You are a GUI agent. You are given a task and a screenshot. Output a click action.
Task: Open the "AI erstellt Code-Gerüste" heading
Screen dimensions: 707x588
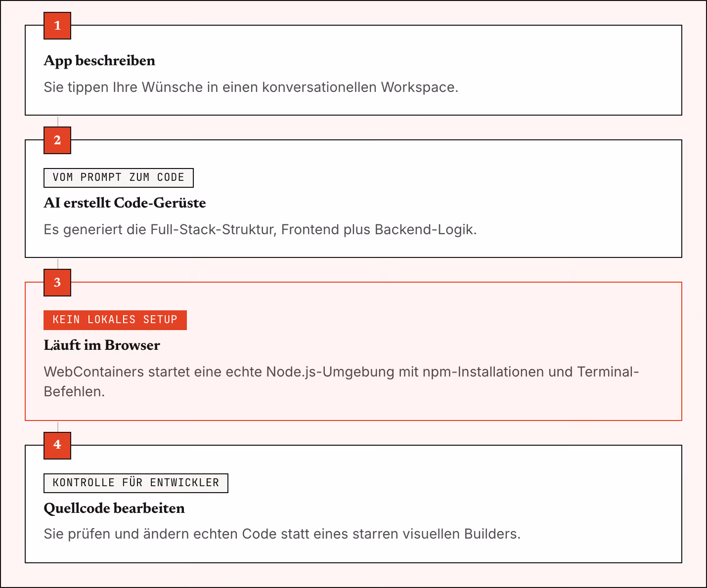click(125, 203)
